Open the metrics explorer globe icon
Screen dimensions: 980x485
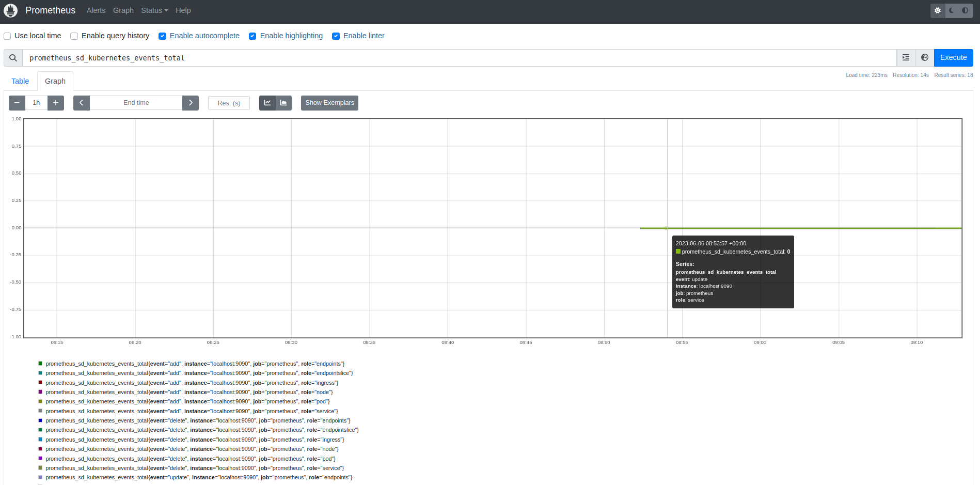click(x=924, y=58)
